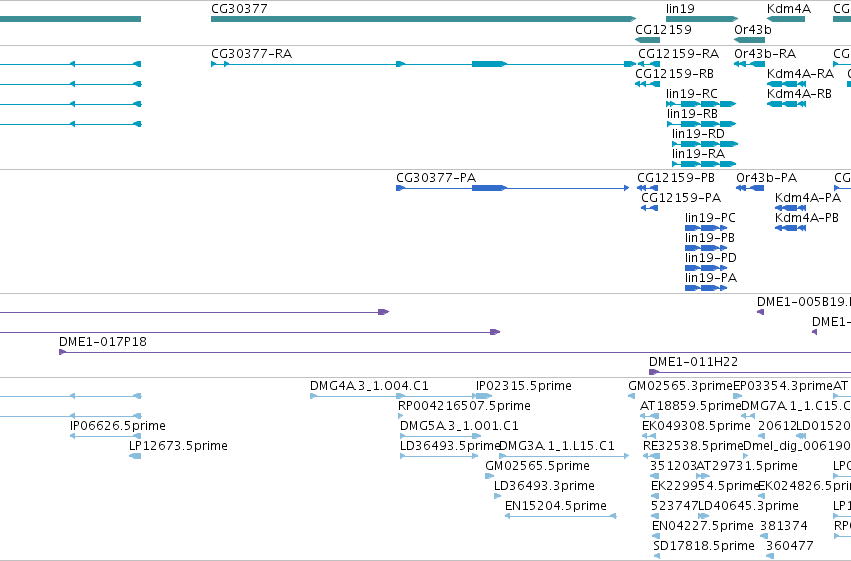Click the lin19-PC protein
Viewport: 851px width, 561px height.
(706, 228)
